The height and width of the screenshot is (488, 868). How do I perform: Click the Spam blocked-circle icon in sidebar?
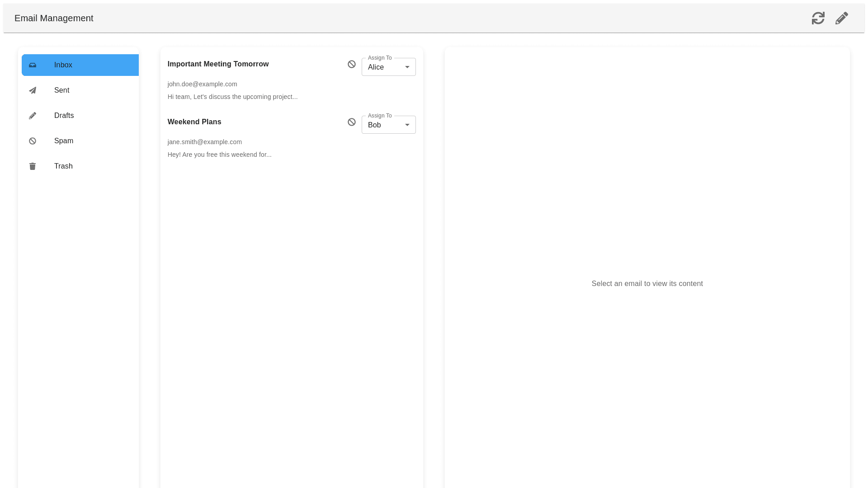[33, 141]
